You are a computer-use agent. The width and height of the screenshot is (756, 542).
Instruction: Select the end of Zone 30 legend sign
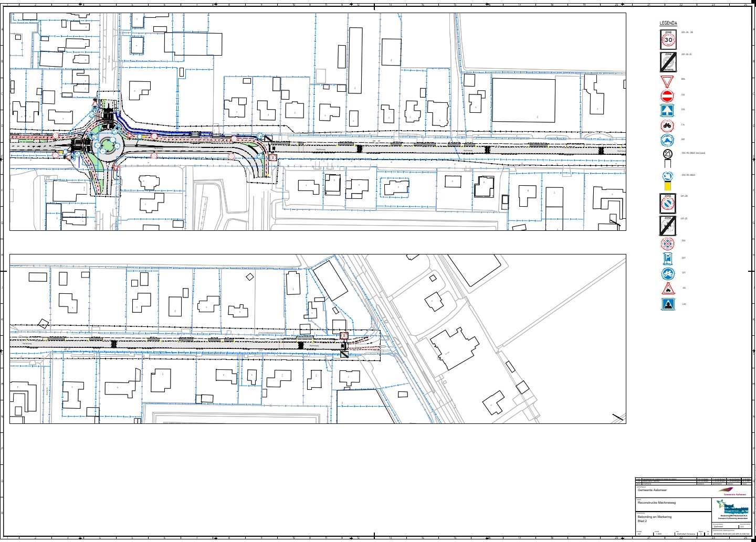668,62
